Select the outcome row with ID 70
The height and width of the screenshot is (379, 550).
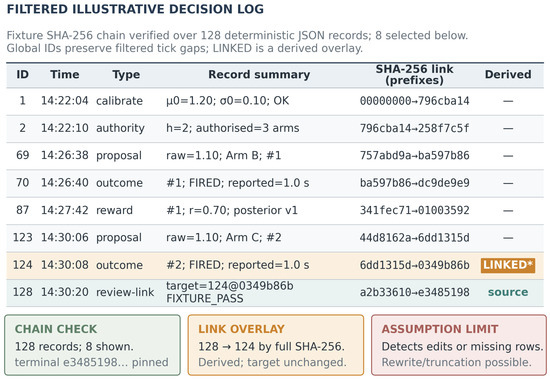(x=275, y=183)
